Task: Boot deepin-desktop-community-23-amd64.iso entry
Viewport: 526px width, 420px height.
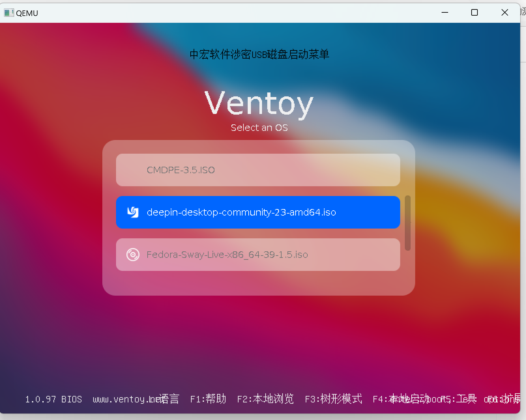Action: (258, 212)
